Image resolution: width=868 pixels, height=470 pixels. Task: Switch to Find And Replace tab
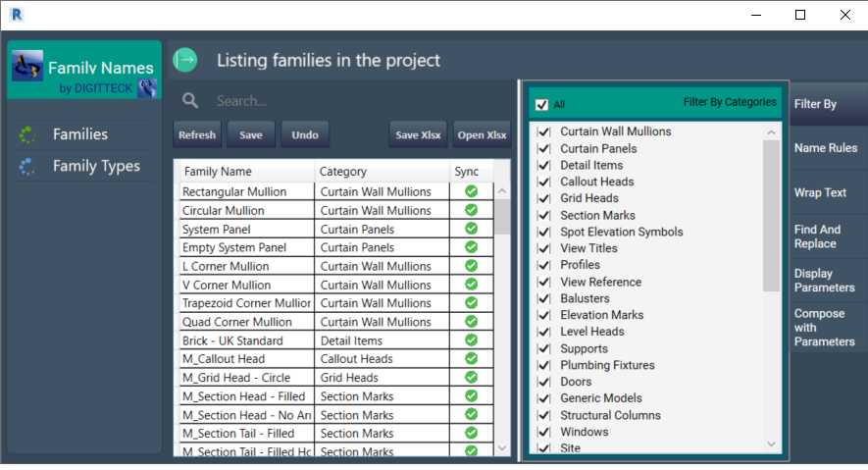[818, 236]
